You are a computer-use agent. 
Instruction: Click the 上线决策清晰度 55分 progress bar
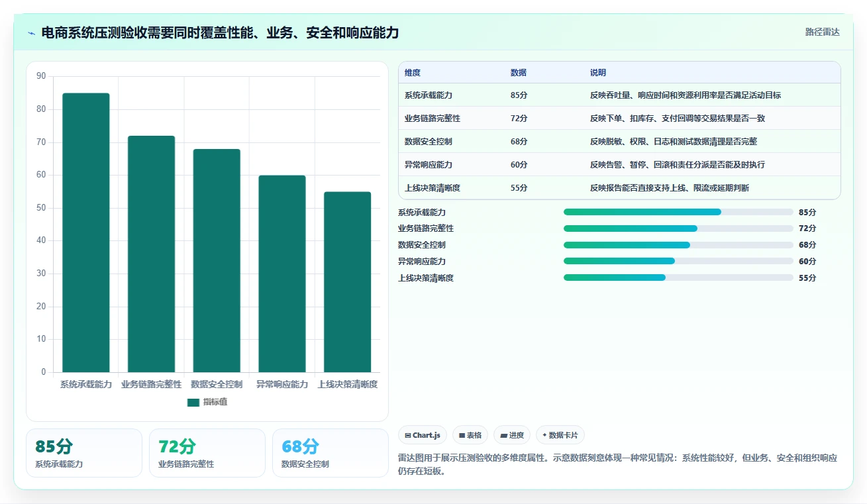678,277
